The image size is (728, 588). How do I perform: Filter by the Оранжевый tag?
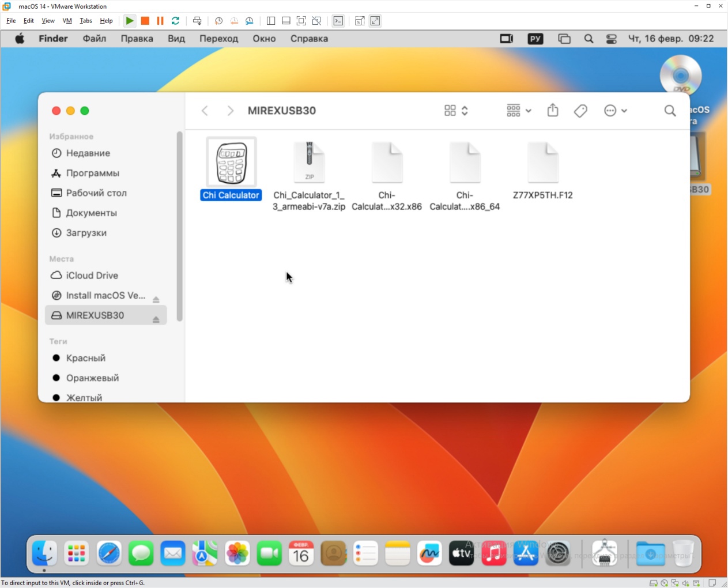point(92,378)
